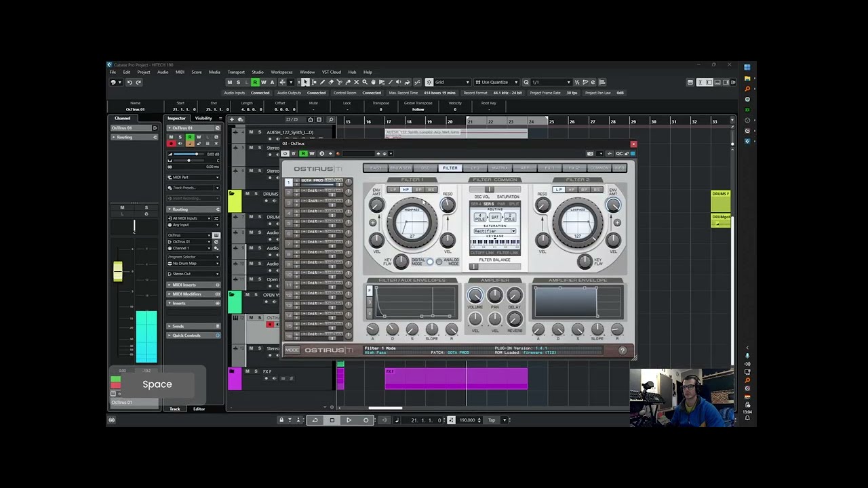Click Edit Instrument icon in Inspector
The width and height of the screenshot is (868, 488).
(216, 235)
